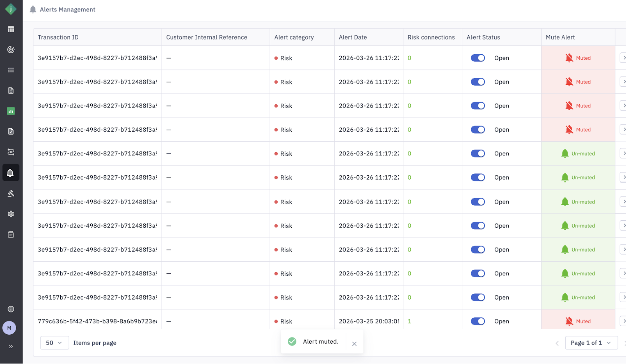Open the active bell Alerts menu item
630x364 pixels.
(x=11, y=173)
